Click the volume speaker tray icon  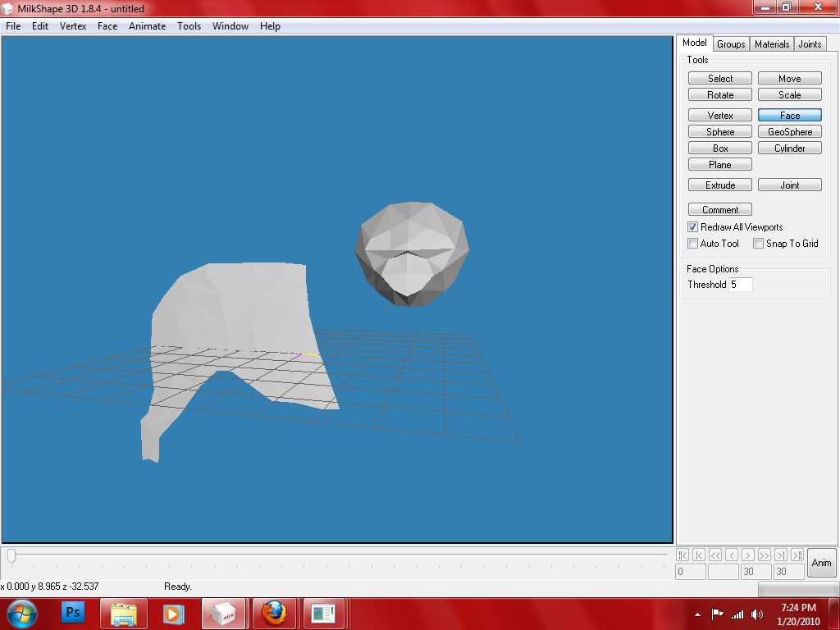click(757, 614)
